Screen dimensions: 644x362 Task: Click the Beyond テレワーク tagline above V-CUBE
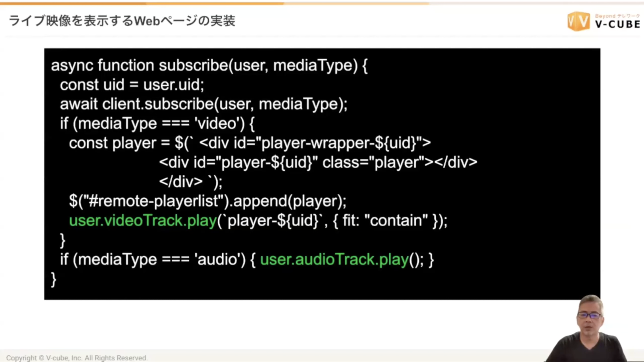click(617, 16)
